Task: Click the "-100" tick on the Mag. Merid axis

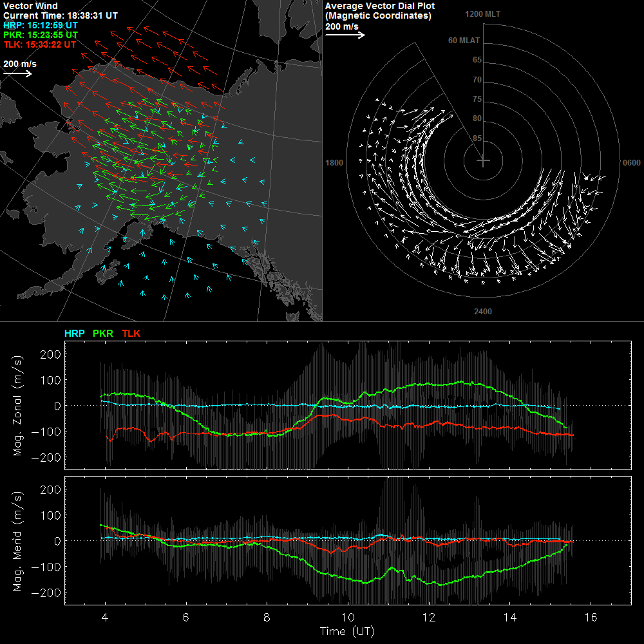Action: [x=47, y=567]
